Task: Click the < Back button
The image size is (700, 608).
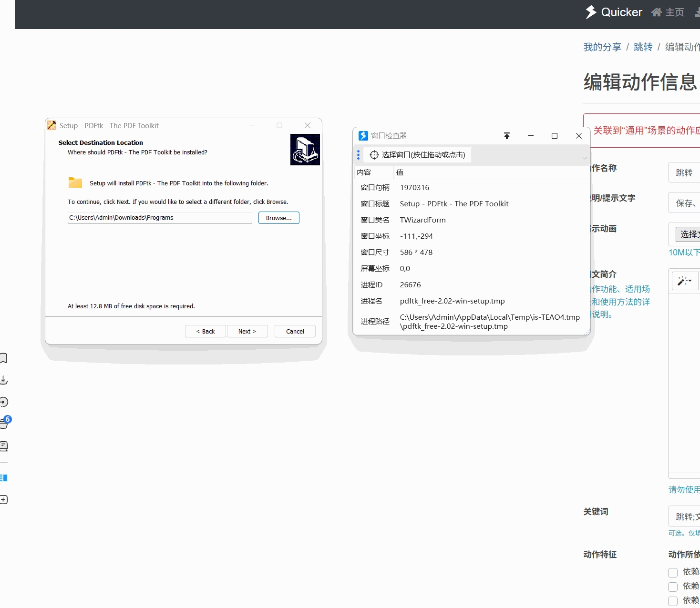Action: click(x=206, y=331)
